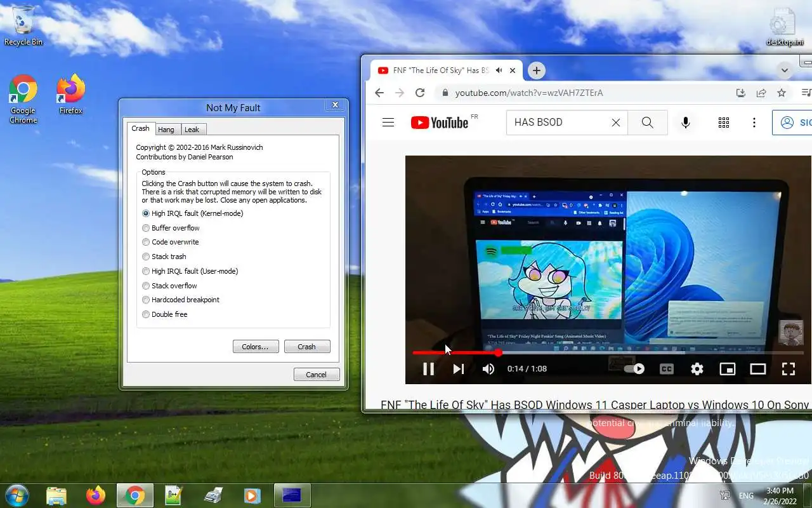Open Windows Media Player from taskbar
Screen dimensions: 812x508
point(252,495)
